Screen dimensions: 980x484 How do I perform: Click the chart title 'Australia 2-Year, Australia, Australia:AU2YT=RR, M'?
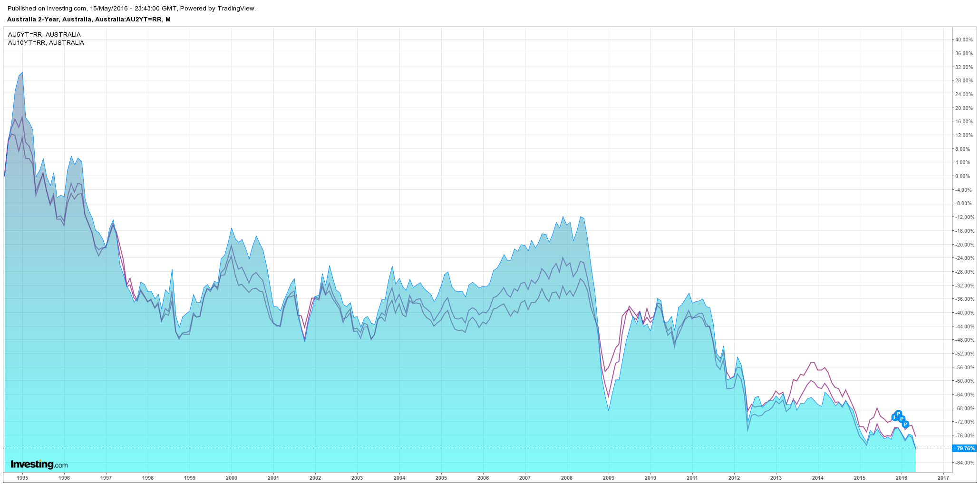(89, 20)
